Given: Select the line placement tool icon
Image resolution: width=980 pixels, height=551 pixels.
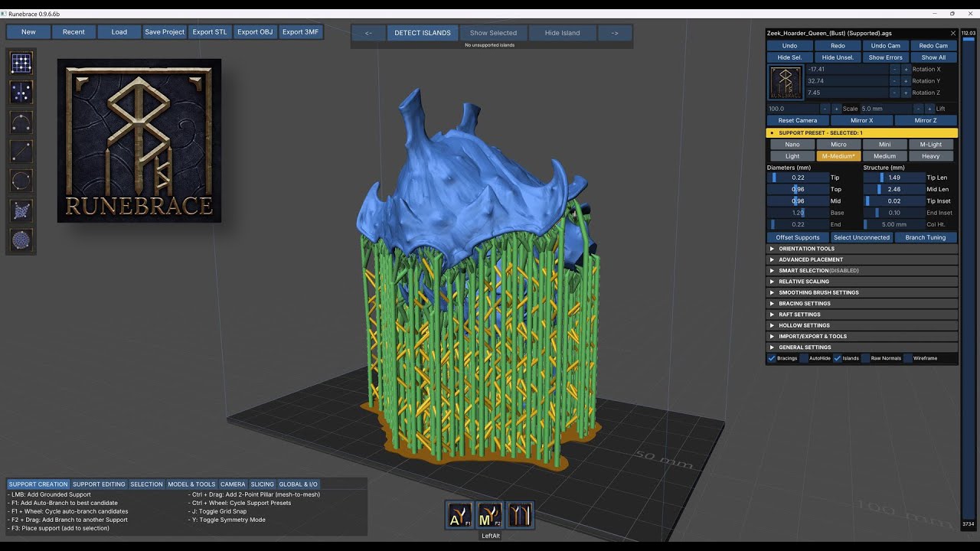Looking at the screenshot, I should tap(21, 152).
